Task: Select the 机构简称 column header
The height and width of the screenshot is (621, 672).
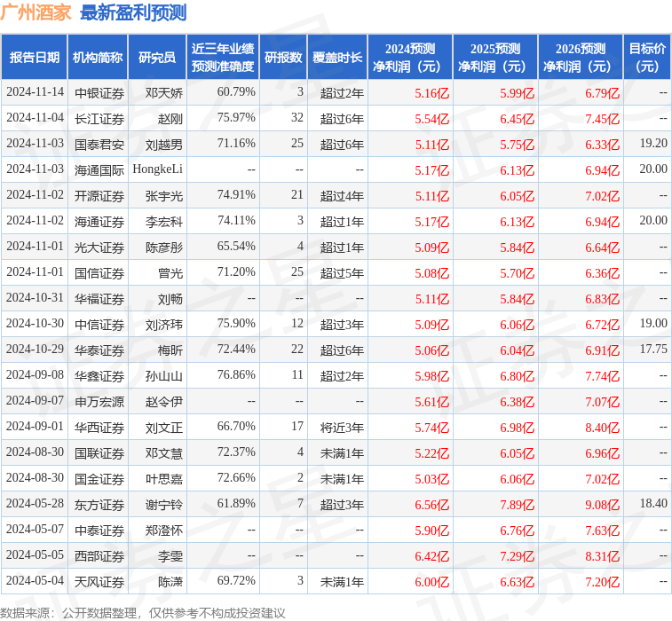Action: point(98,57)
